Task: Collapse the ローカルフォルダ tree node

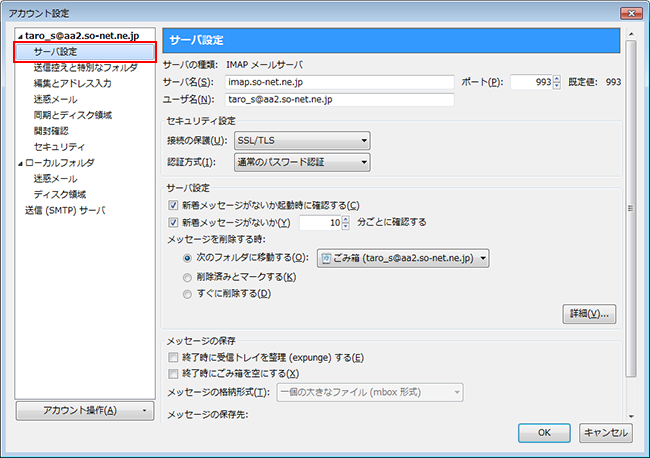Action: 19,162
